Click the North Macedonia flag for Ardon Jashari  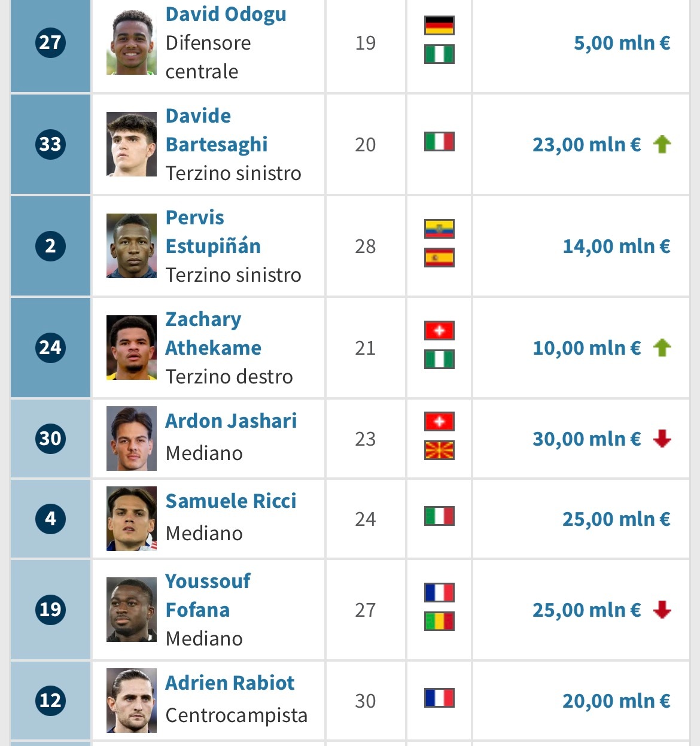pos(439,450)
